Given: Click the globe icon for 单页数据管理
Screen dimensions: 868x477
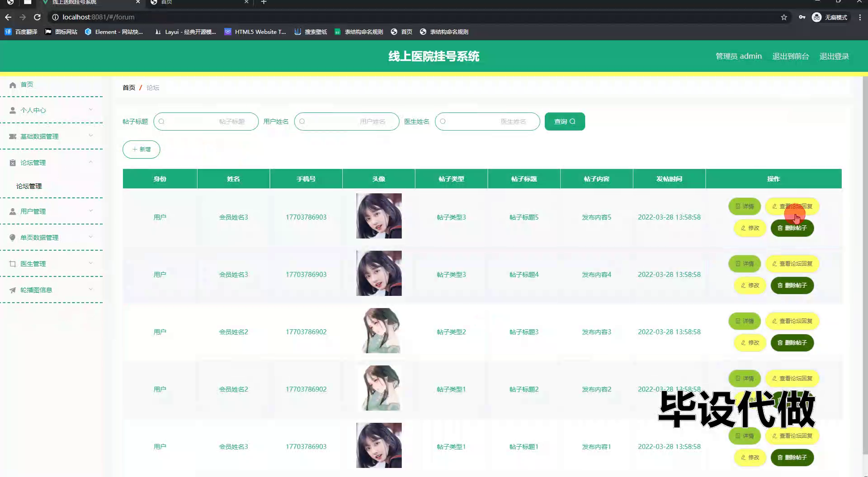Looking at the screenshot, I should pos(13,238).
